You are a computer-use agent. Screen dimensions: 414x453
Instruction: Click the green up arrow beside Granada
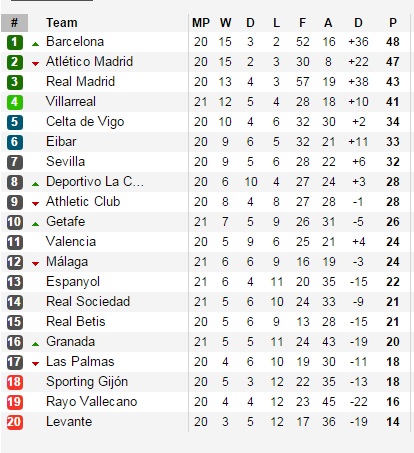click(35, 344)
